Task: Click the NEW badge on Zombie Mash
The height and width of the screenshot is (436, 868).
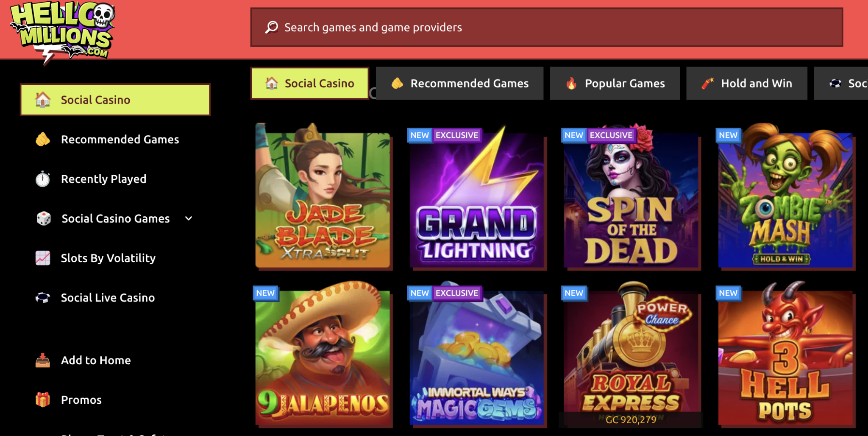Action: pos(728,135)
